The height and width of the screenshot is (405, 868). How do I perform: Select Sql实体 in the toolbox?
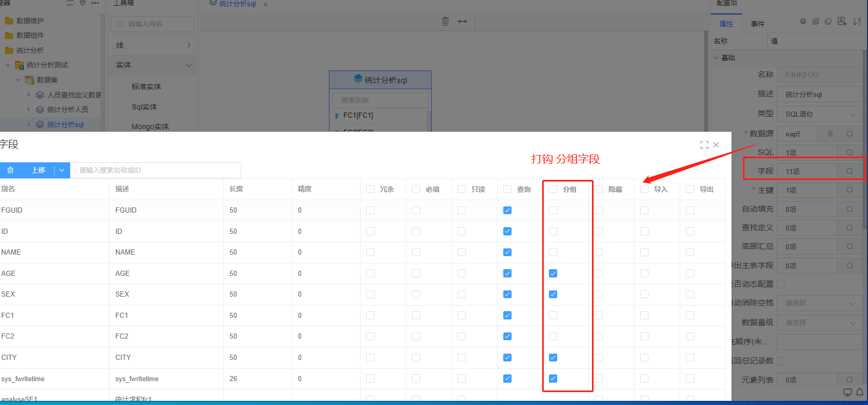click(144, 107)
